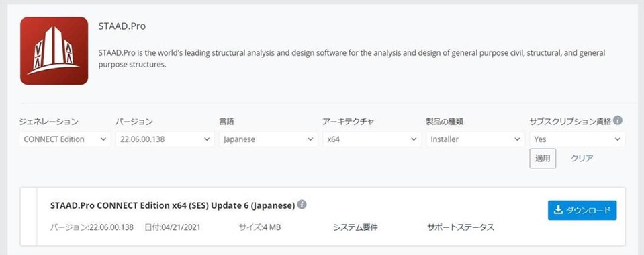Click the info icon beside サブスクリプション資格
Screen dimensions: 644x255
click(618, 121)
